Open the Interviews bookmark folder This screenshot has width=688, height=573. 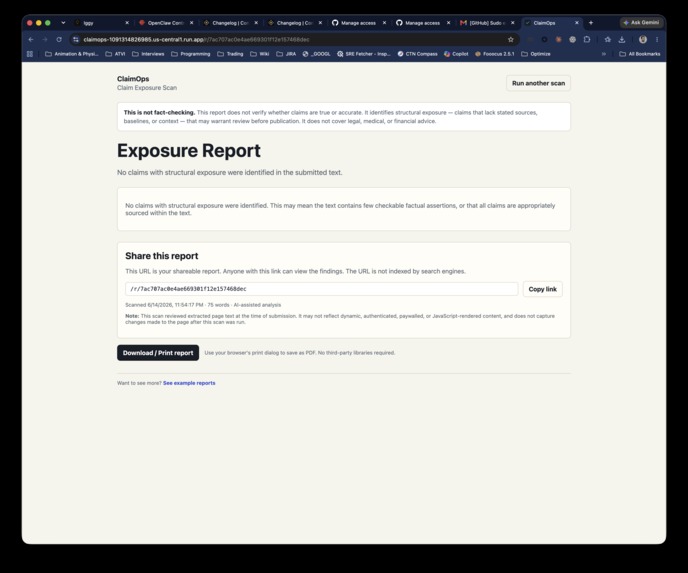tap(148, 54)
